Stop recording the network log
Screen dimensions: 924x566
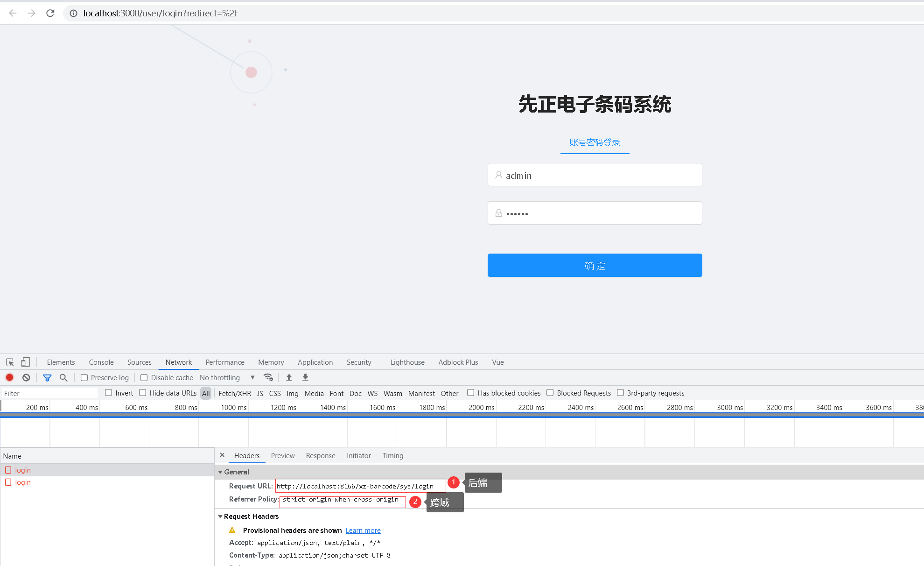9,377
